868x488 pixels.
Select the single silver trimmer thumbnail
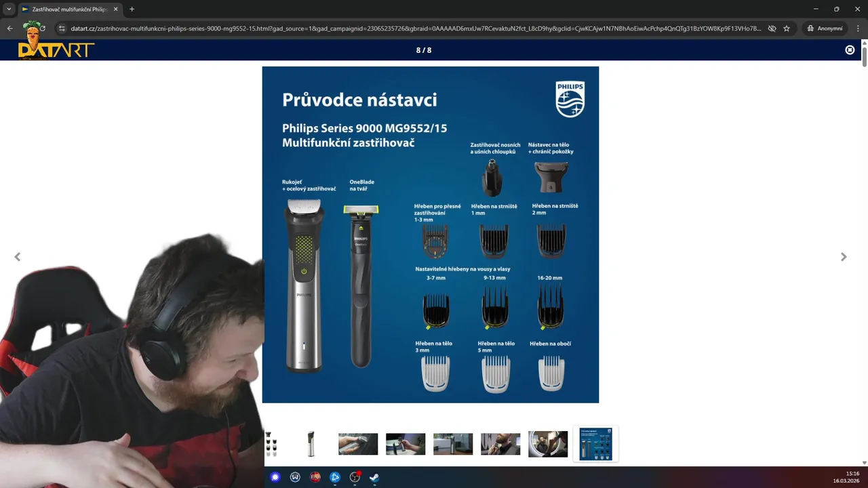click(311, 444)
